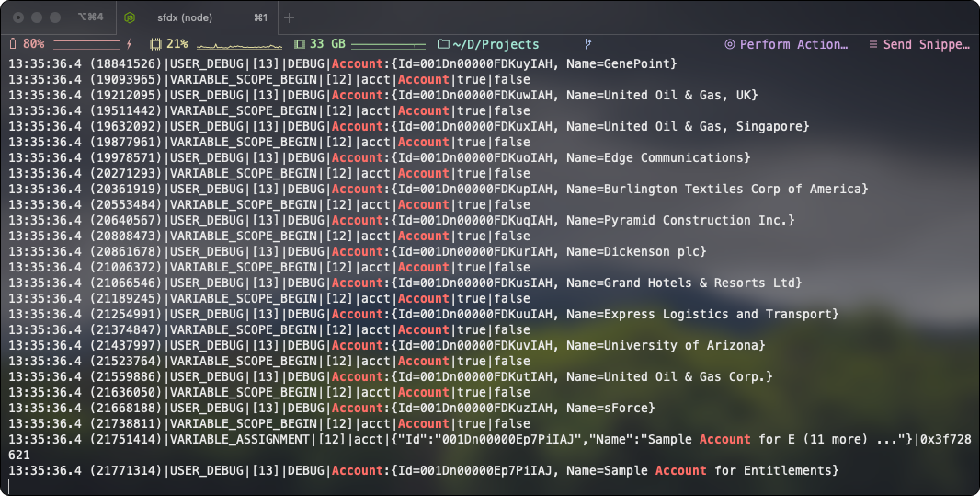Screen dimensions: 980x496
Task: Click 'Name=Burlington Textiles Corp of America'
Action: (x=712, y=189)
